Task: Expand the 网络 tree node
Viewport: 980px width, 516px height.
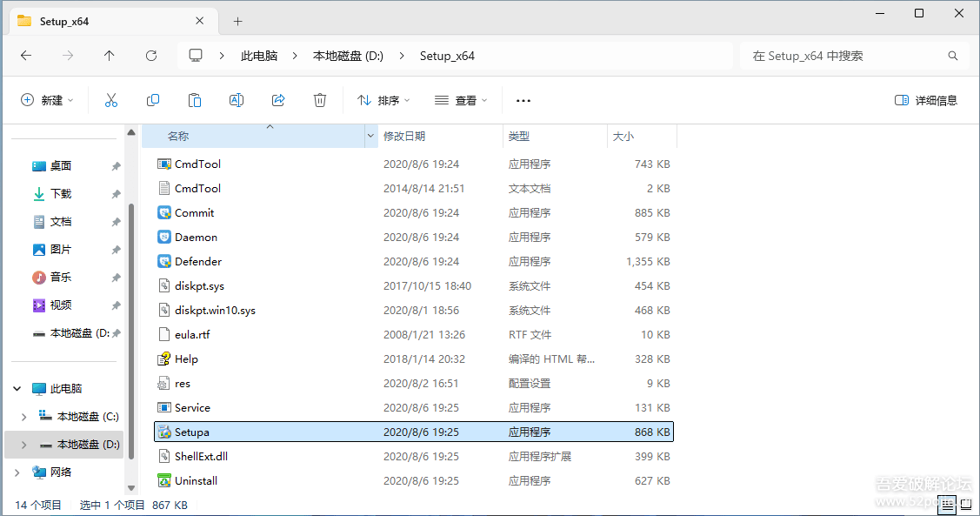Action: pos(17,472)
